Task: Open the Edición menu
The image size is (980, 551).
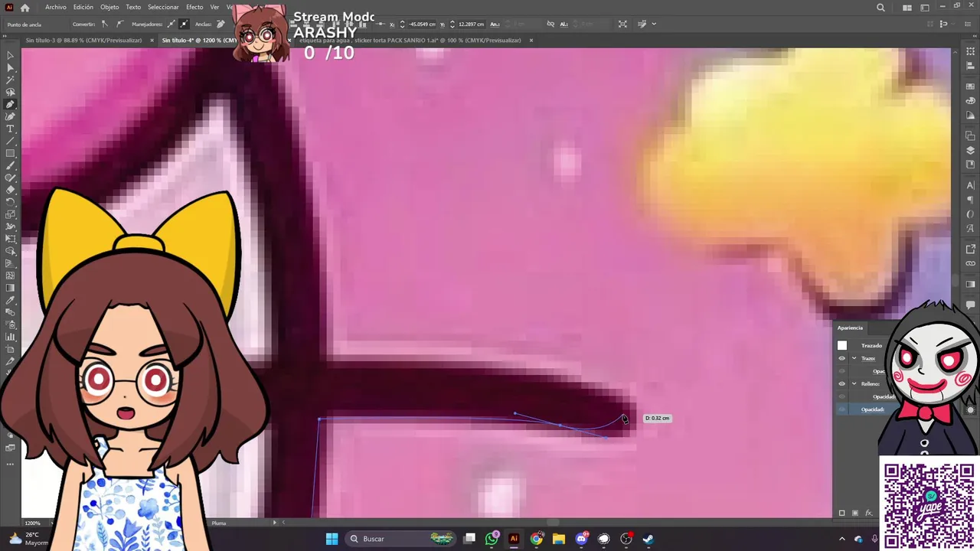Action: pos(83,7)
